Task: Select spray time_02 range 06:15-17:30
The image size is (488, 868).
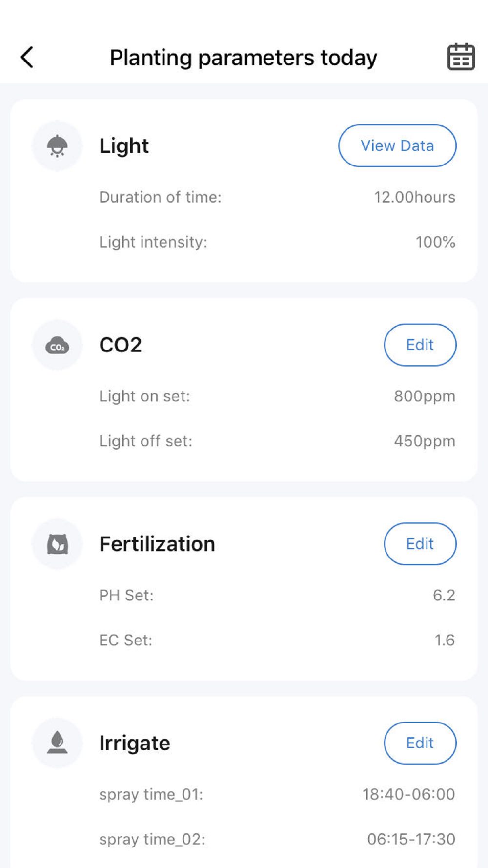Action: (x=411, y=839)
